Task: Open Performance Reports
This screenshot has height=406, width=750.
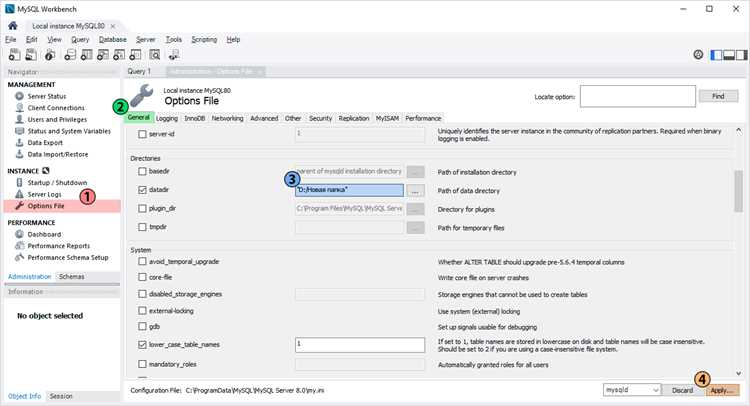Action: (x=58, y=246)
